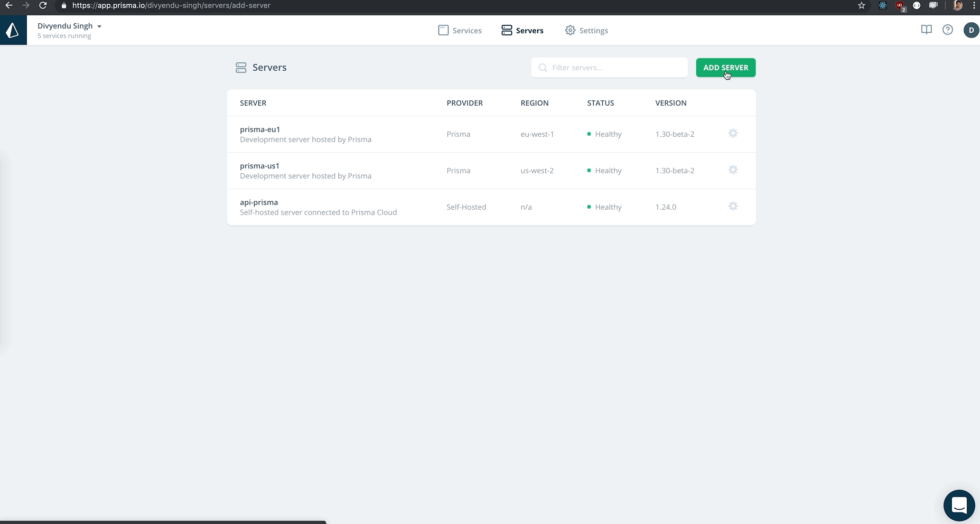Image resolution: width=980 pixels, height=524 pixels.
Task: Click the SERVER column header
Action: [x=253, y=103]
